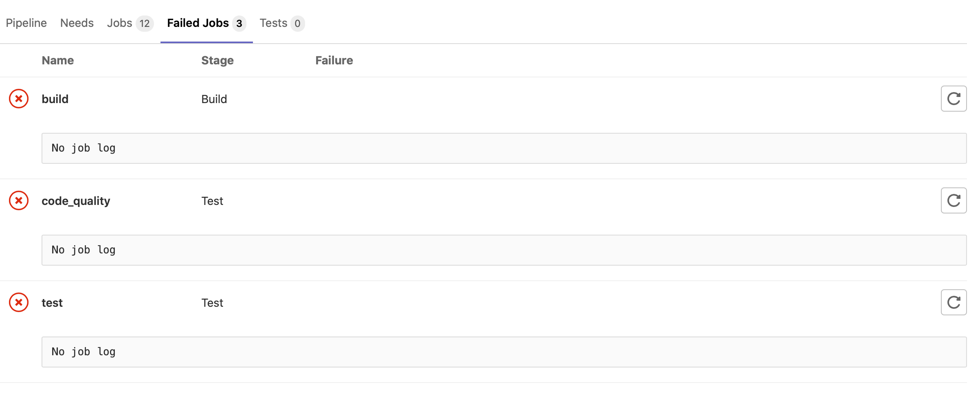Click the Tests count badge 0
The image size is (980, 396).
[x=297, y=24]
